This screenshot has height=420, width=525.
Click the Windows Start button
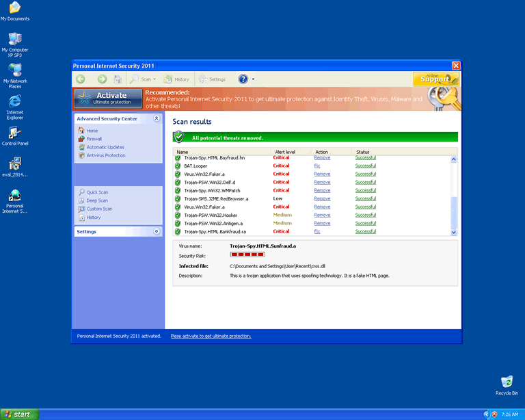(20, 414)
